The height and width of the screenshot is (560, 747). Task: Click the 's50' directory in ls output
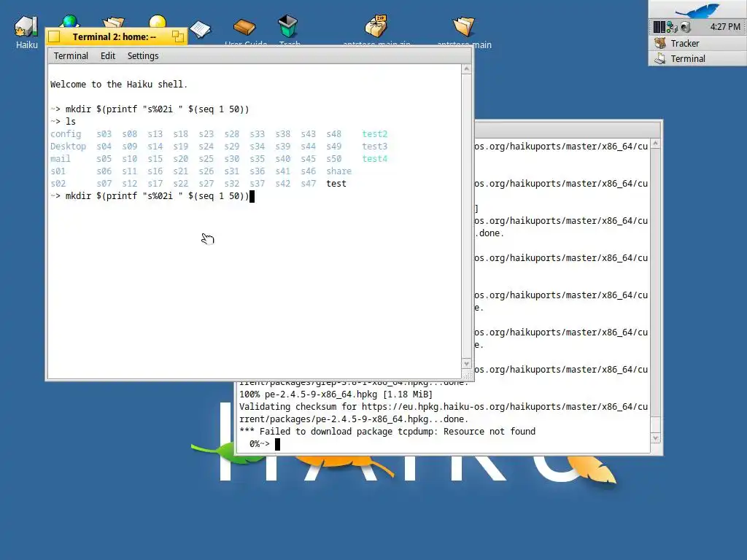pos(334,158)
